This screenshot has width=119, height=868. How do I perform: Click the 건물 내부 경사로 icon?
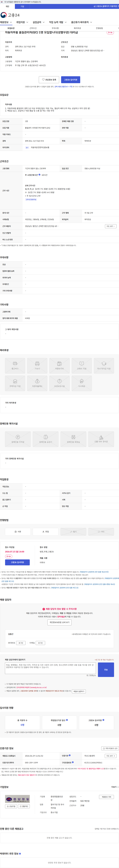tap(101, 439)
